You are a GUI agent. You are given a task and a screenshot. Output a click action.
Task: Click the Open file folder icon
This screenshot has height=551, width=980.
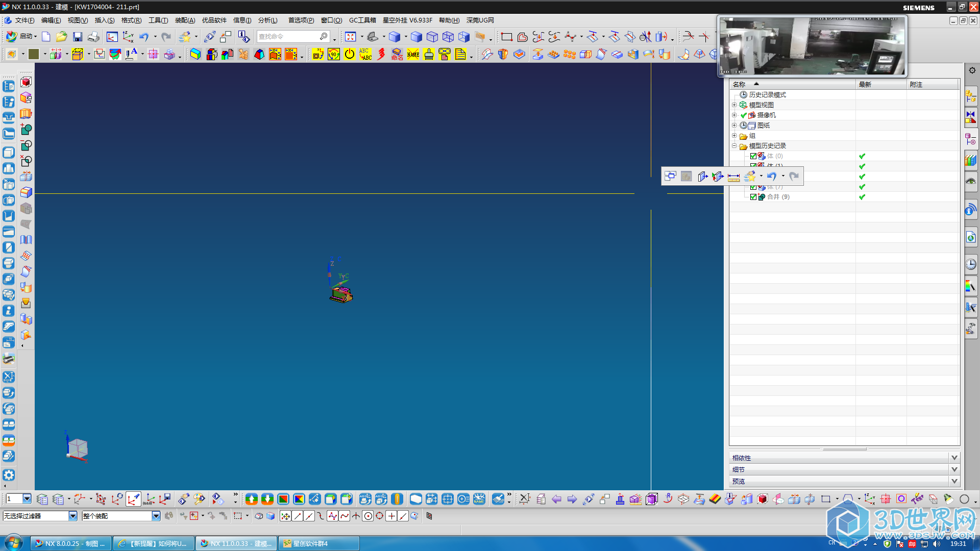[61, 37]
